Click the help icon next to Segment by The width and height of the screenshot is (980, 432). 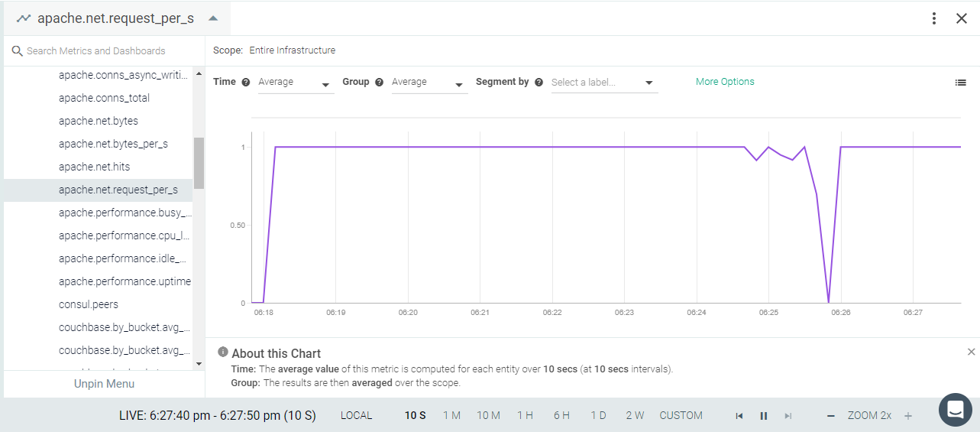point(539,82)
